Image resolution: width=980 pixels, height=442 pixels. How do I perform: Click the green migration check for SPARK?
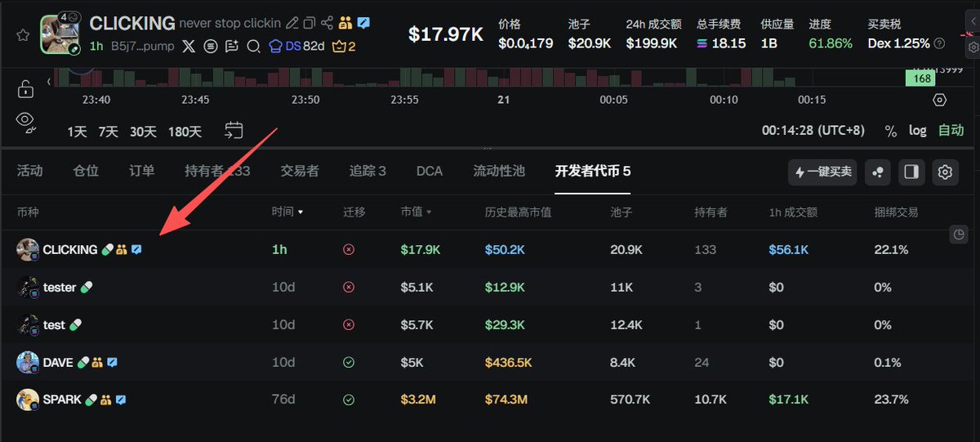pos(349,400)
